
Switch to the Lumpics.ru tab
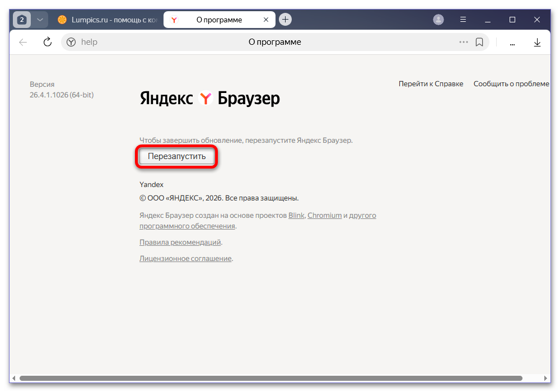click(x=107, y=20)
